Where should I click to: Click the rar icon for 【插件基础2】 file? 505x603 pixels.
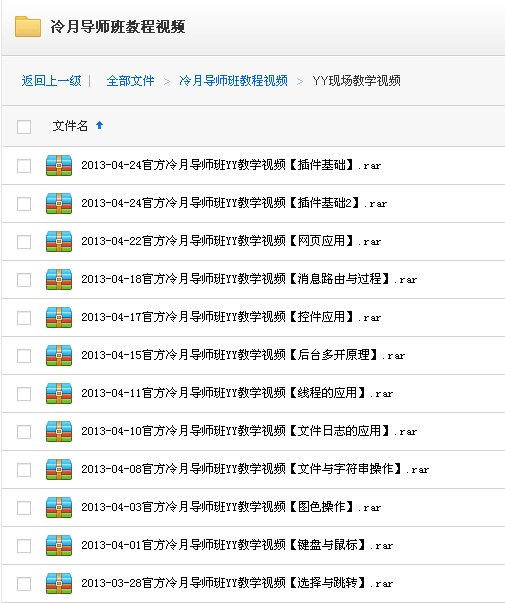[59, 203]
